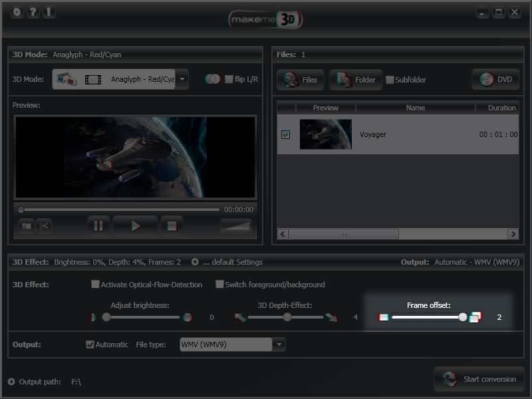Click the brighter brightness sphere icon

point(188,318)
